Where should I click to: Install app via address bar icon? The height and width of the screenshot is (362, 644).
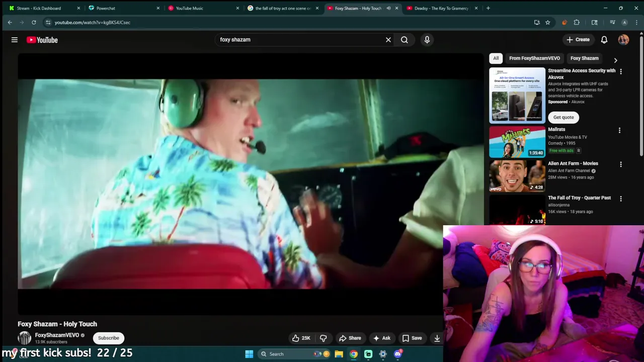point(537,22)
